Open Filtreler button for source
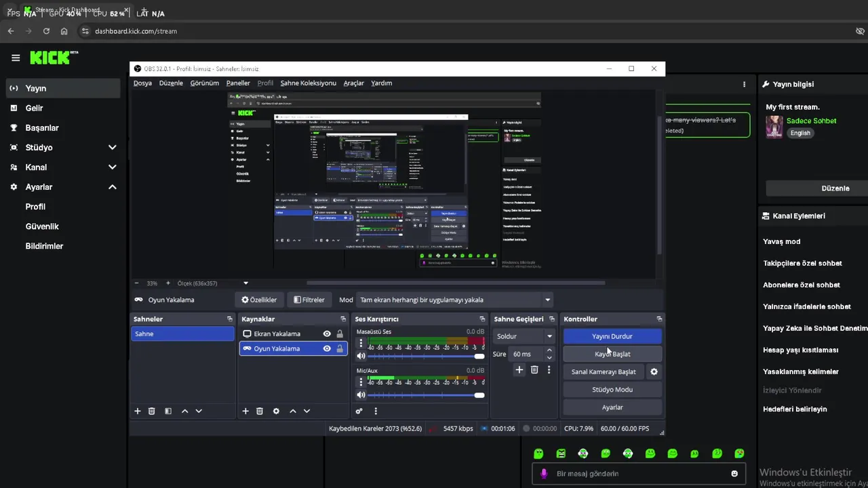Screen dimensions: 868x488 [309, 300]
